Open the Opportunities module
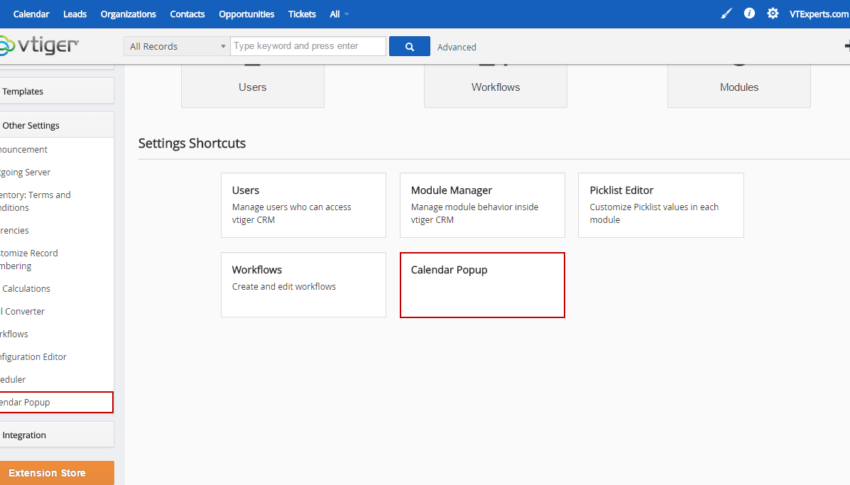This screenshot has height=485, width=850. click(x=247, y=14)
